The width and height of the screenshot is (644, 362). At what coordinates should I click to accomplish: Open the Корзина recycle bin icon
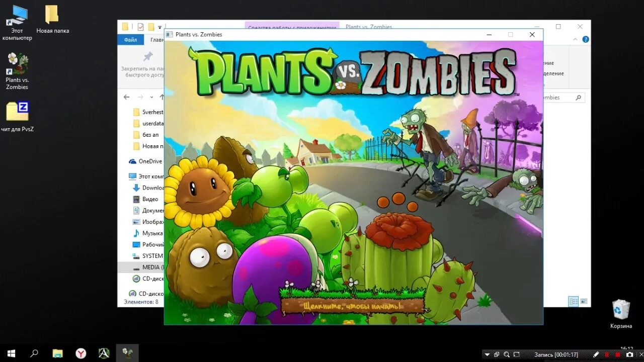621,314
